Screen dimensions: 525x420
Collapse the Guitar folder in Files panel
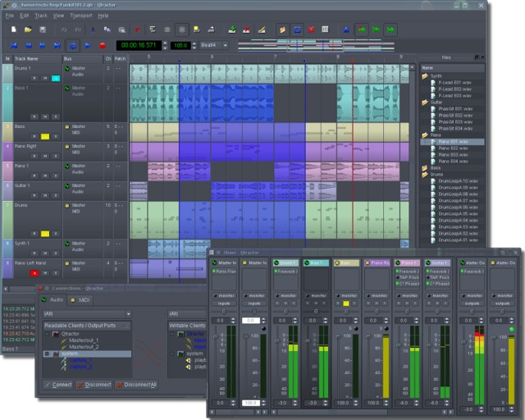(425, 103)
